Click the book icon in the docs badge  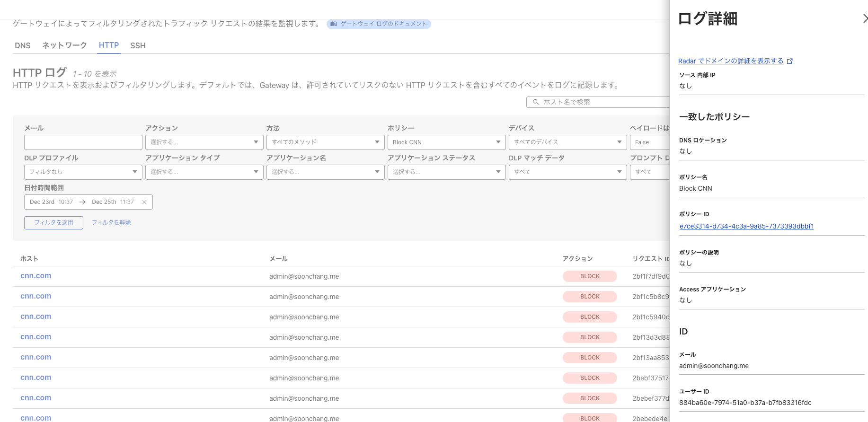(x=334, y=24)
